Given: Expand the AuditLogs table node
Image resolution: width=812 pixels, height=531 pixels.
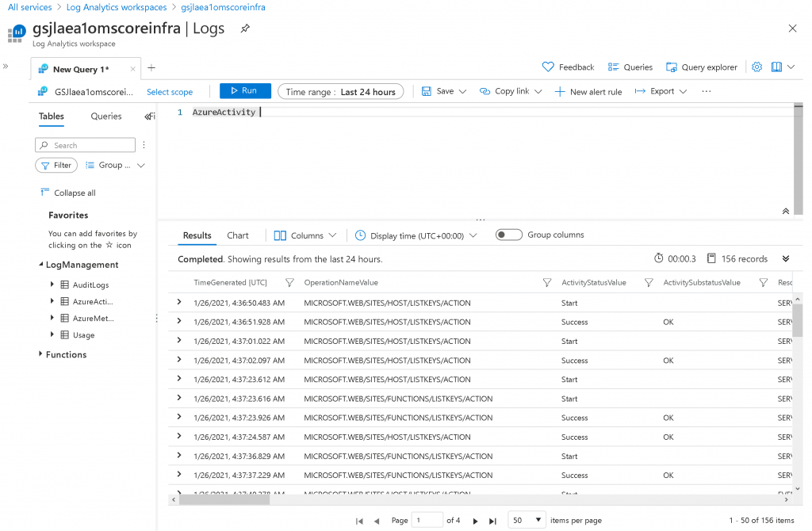Looking at the screenshot, I should 53,285.
